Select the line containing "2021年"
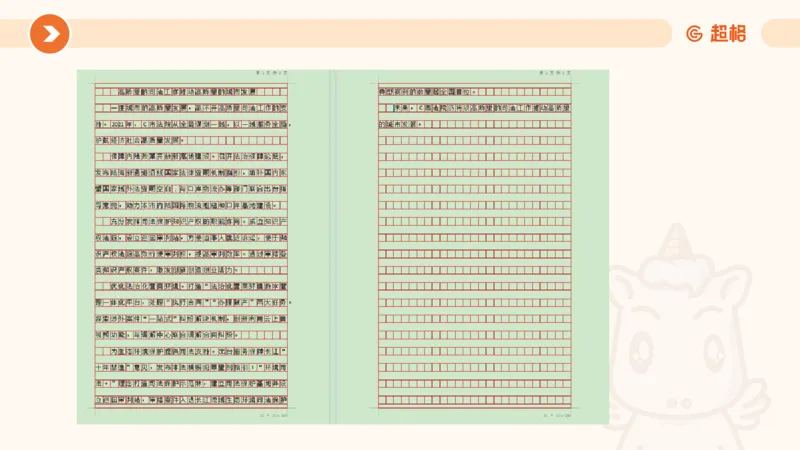Viewport: 800px width, 450px height. 193,124
